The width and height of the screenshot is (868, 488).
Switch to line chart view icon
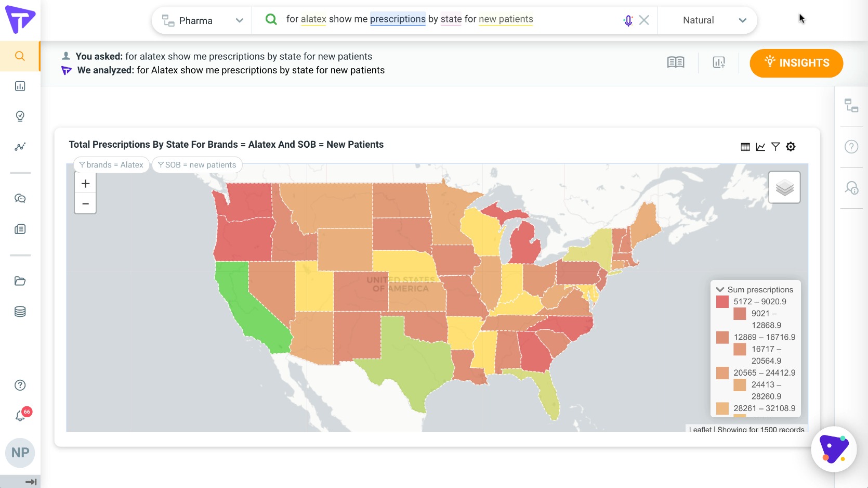pyautogui.click(x=760, y=147)
